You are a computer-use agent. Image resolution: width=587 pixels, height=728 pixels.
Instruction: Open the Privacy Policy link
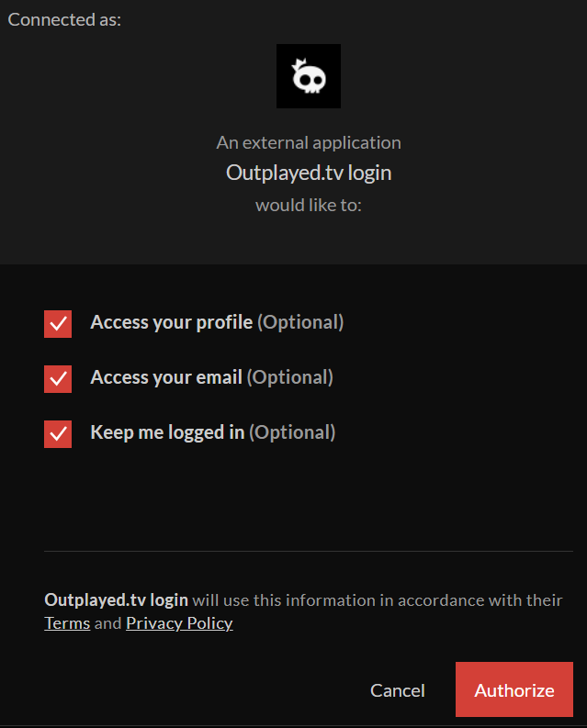(179, 623)
